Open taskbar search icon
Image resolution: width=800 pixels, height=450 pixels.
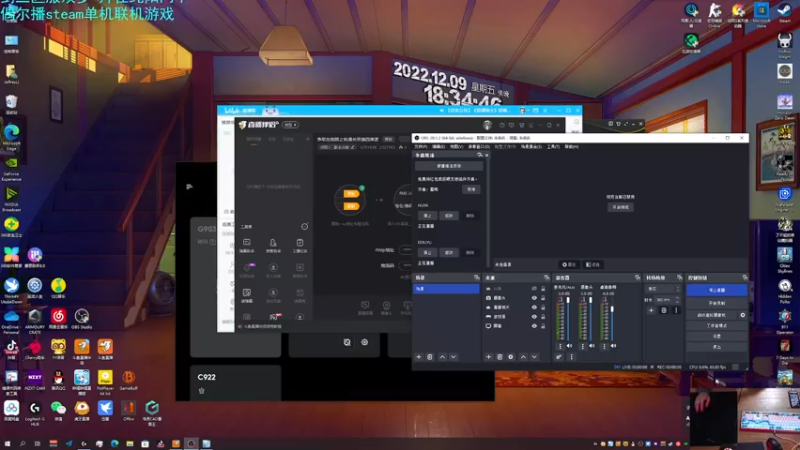click(x=22, y=443)
